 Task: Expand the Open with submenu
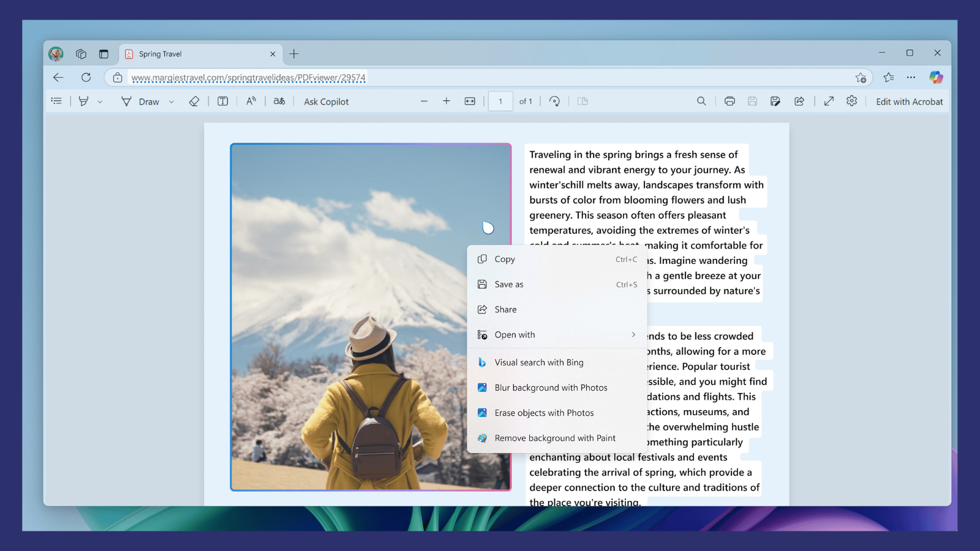pos(633,335)
